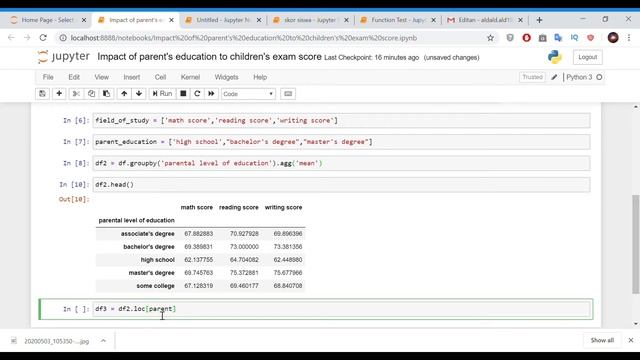The image size is (640, 360).
Task: Open the File menu
Action: tap(48, 77)
